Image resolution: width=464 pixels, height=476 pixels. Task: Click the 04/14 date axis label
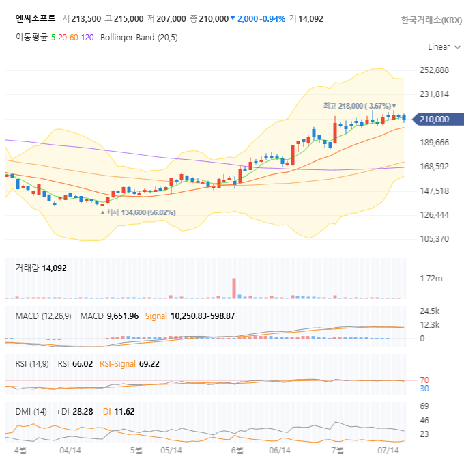point(70,451)
